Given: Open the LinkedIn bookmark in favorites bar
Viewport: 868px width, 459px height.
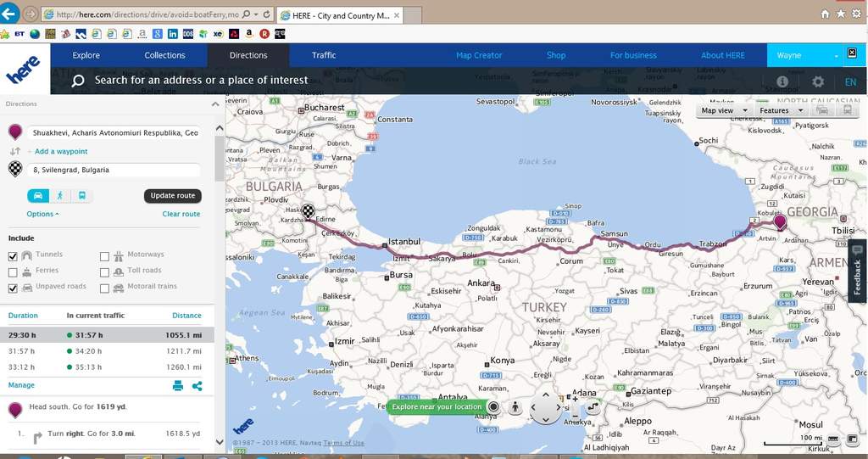Looking at the screenshot, I should tap(173, 34).
